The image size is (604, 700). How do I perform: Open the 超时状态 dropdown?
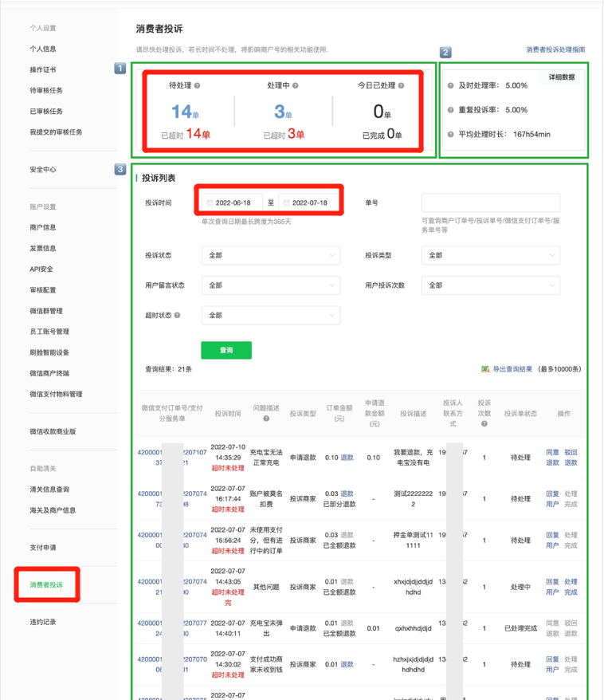[271, 315]
